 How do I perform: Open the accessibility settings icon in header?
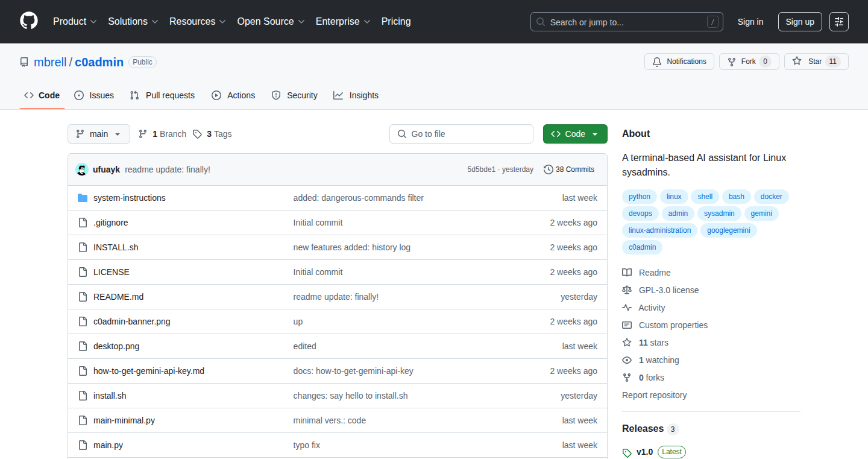pyautogui.click(x=838, y=22)
